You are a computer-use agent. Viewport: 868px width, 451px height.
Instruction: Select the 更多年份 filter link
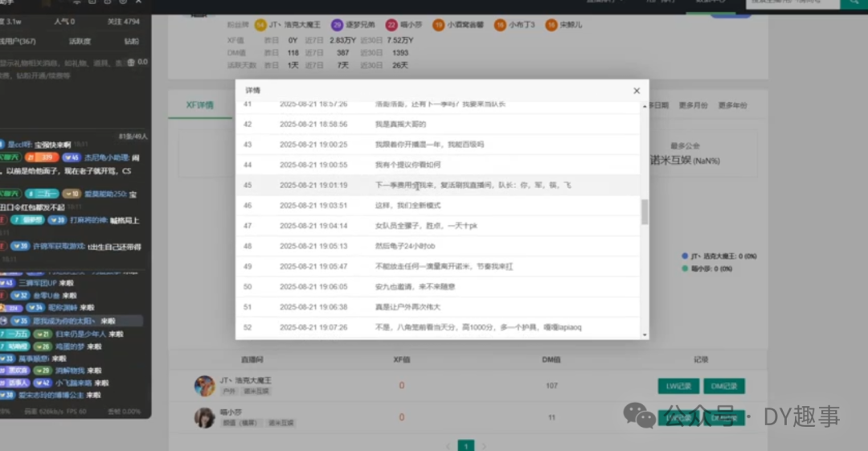(x=732, y=105)
